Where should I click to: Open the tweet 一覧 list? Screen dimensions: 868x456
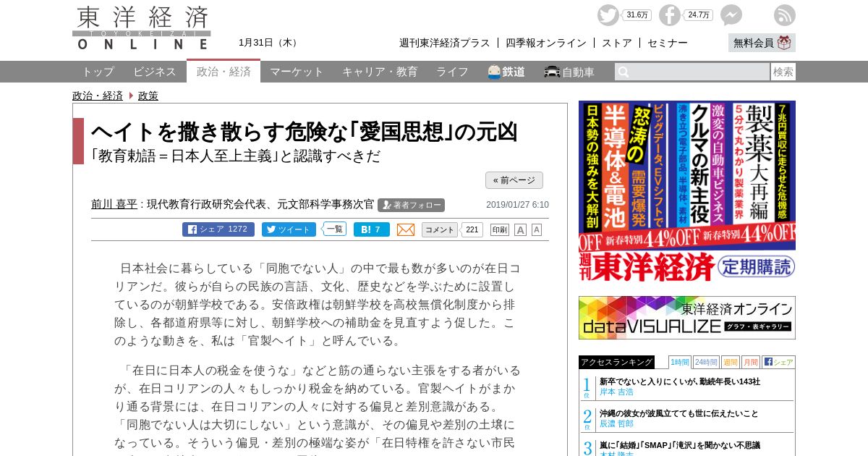click(334, 229)
